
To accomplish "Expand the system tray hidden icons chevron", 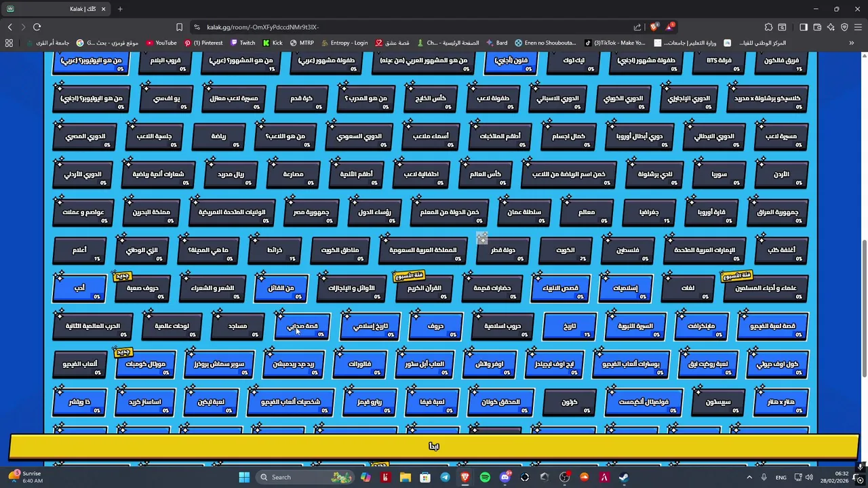I will tap(749, 477).
